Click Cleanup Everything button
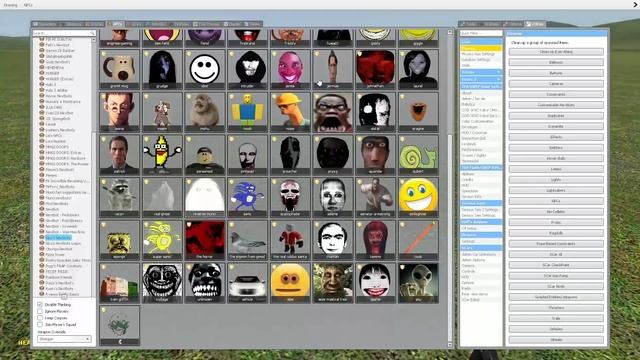Viewport: 640px width, 360px height. (x=556, y=52)
